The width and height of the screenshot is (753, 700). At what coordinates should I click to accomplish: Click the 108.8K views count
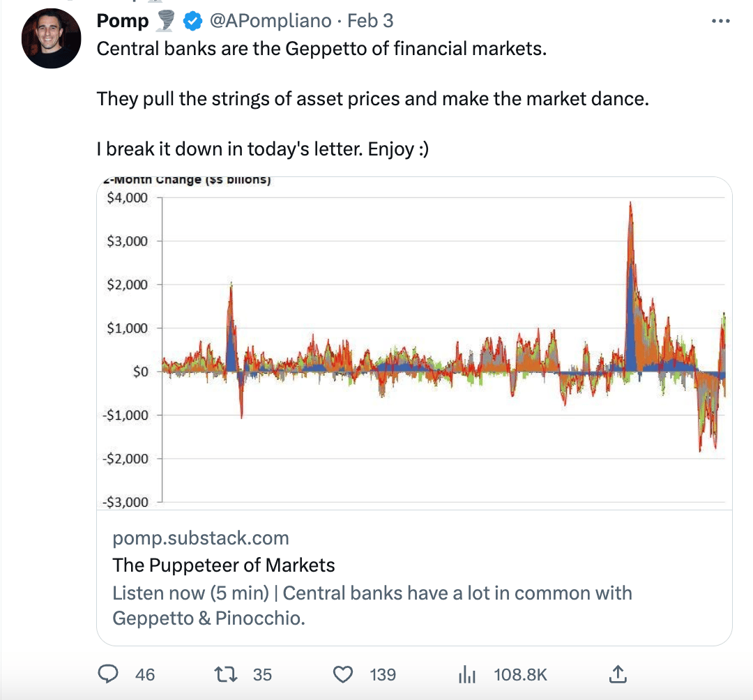point(520,674)
